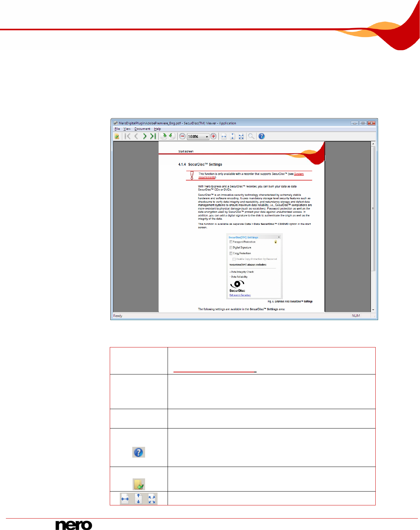Image resolution: width=420 pixels, height=530 pixels.
Task: Open the Help menu
Action: [158, 129]
